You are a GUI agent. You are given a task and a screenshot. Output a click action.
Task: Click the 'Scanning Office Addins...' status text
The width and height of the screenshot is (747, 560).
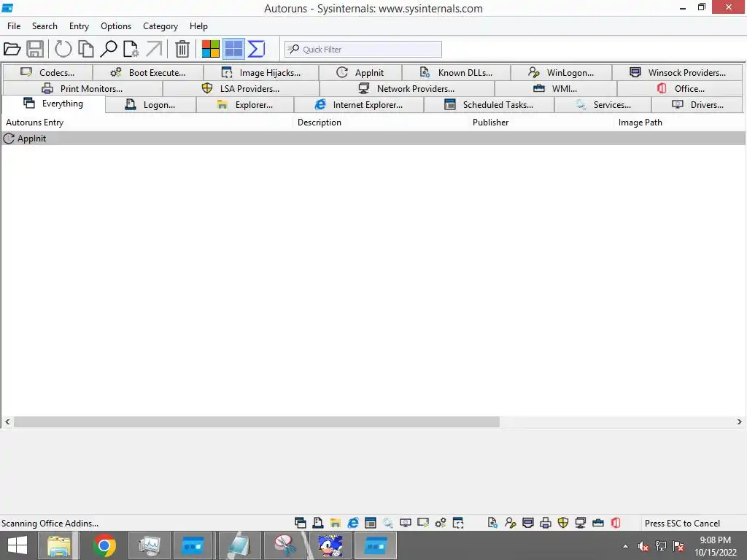point(50,524)
